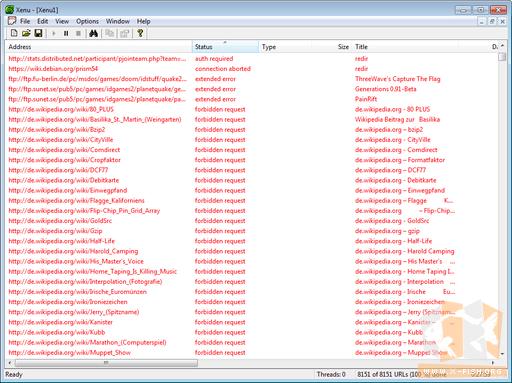Screen dimensions: 512x383
Task: Select the de.wikipedia.org/wiki/Gzip address
Action: 55,231
